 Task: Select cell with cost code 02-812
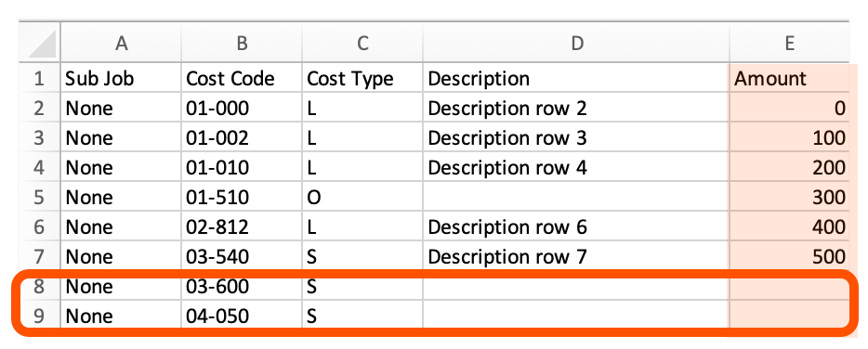[x=242, y=226]
